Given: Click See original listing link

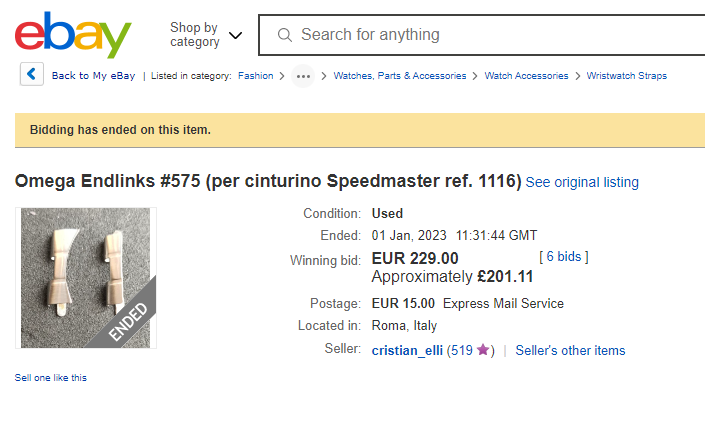Looking at the screenshot, I should [582, 182].
